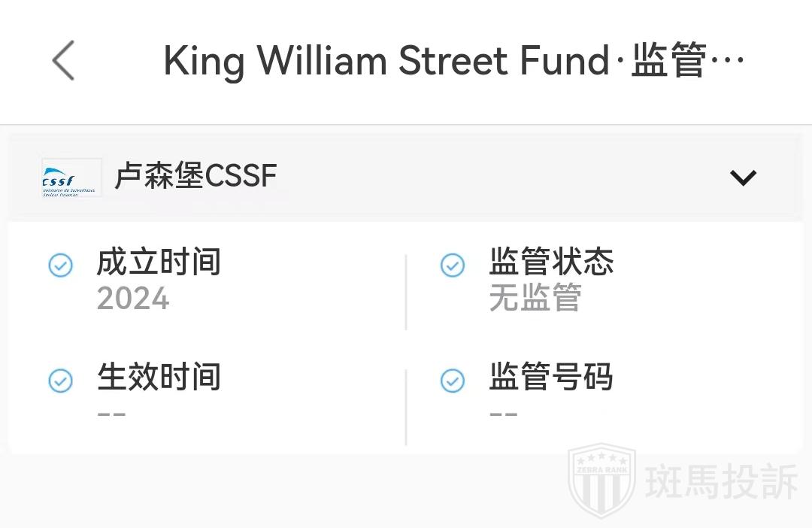
Task: Click the check icon beside 监管号码
Action: tap(452, 381)
